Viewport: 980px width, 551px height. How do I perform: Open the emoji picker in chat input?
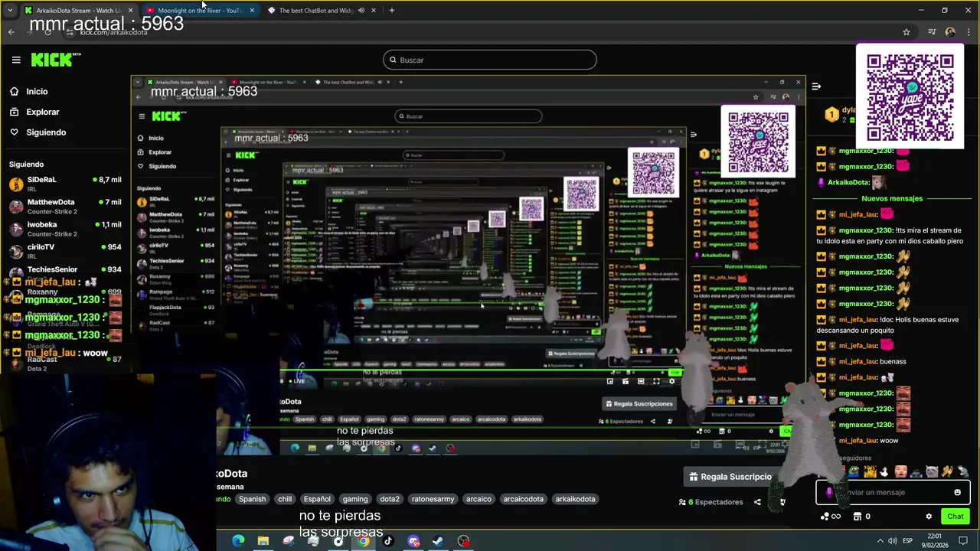tap(957, 492)
